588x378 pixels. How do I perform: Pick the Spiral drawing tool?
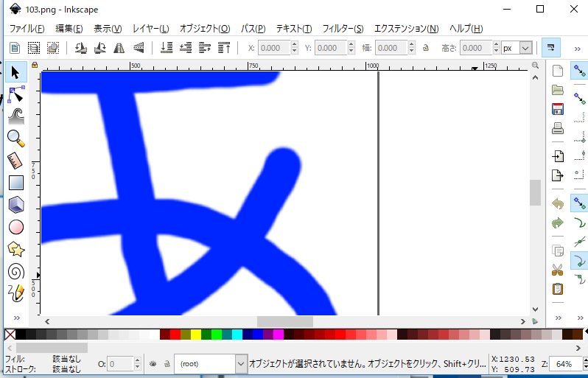[x=16, y=272]
